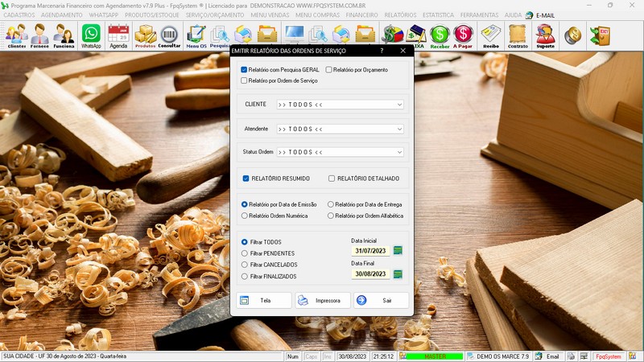Tick Relatório por Ordem de Serviço
Screen dimensions: 644x362
point(245,80)
